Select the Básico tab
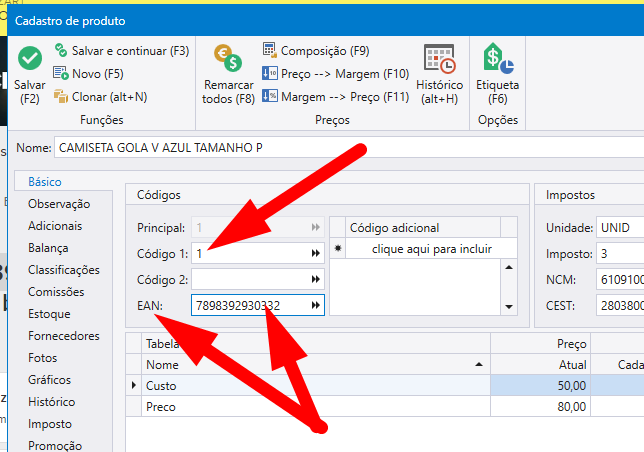644x452 pixels. (45, 182)
